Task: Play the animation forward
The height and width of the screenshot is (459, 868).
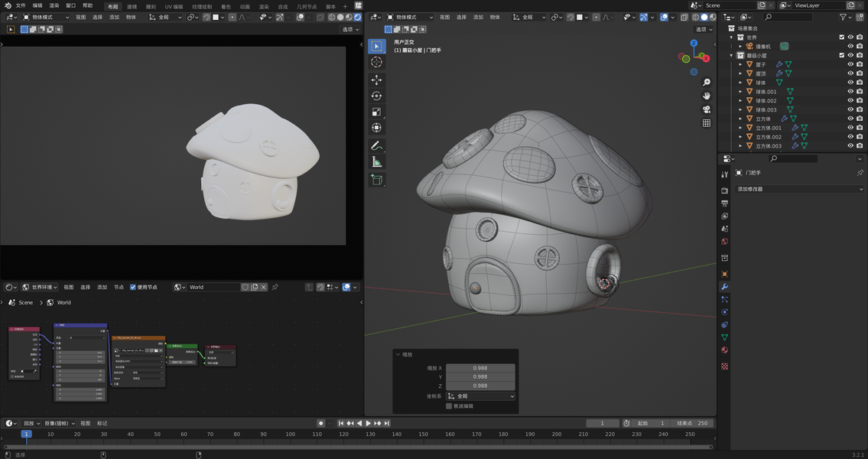Action: (x=368, y=424)
